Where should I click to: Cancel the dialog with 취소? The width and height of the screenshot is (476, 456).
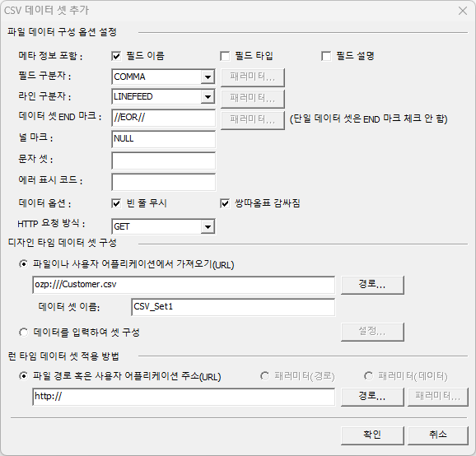click(x=438, y=435)
